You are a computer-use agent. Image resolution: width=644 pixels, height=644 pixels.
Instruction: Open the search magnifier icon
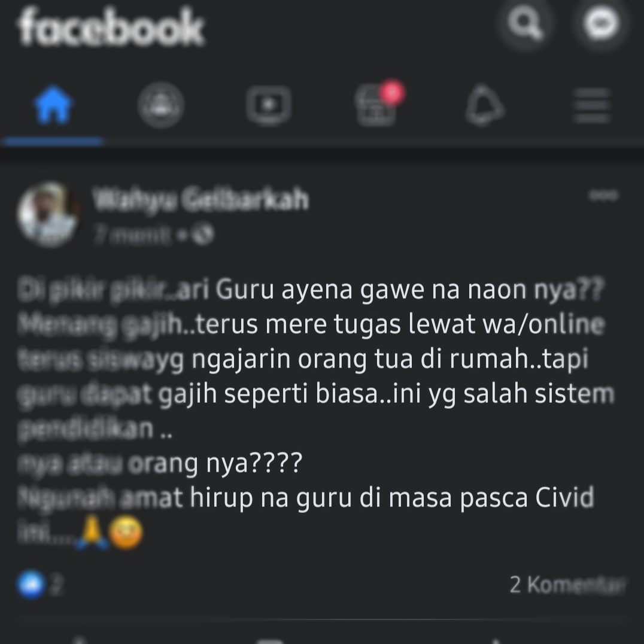525,24
